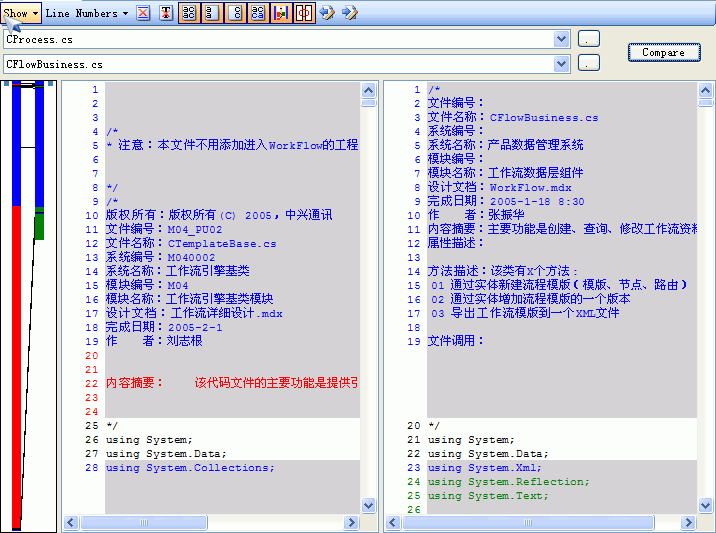Go to next difference arrow icon
Viewport: 716px width, 533px height.
click(x=350, y=13)
